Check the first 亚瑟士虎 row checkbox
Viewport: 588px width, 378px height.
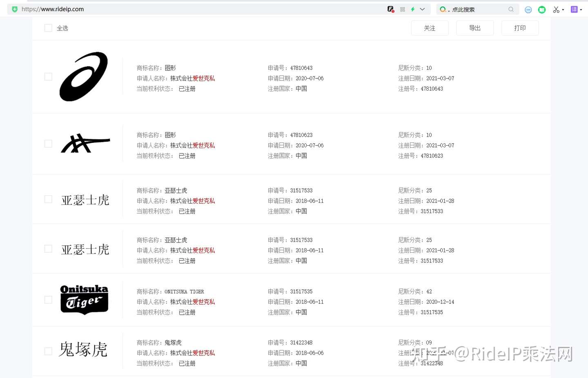pyautogui.click(x=48, y=199)
